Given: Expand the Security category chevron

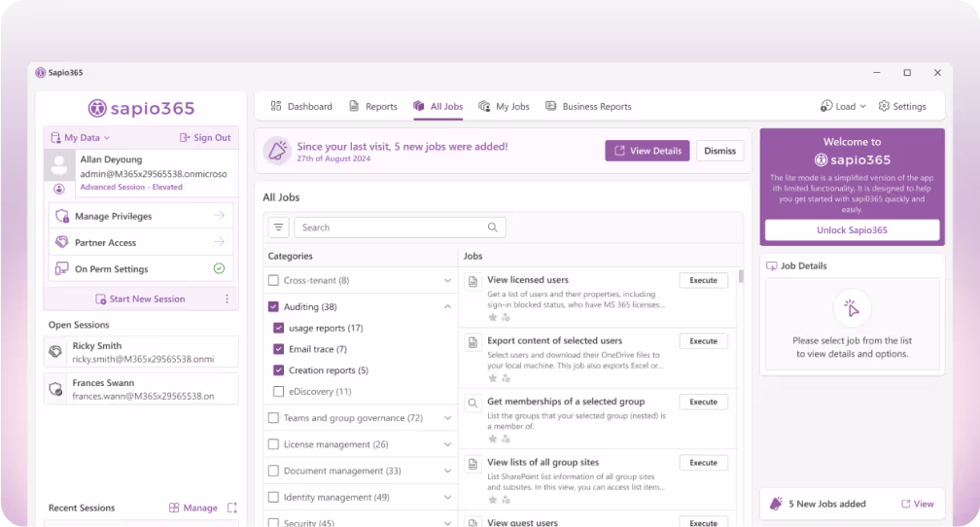Looking at the screenshot, I should (x=447, y=522).
